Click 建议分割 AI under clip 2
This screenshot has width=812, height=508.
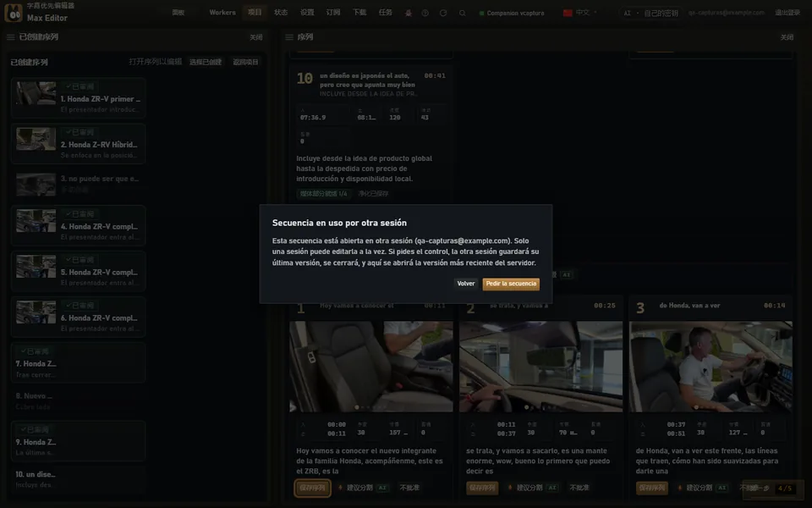pyautogui.click(x=531, y=488)
